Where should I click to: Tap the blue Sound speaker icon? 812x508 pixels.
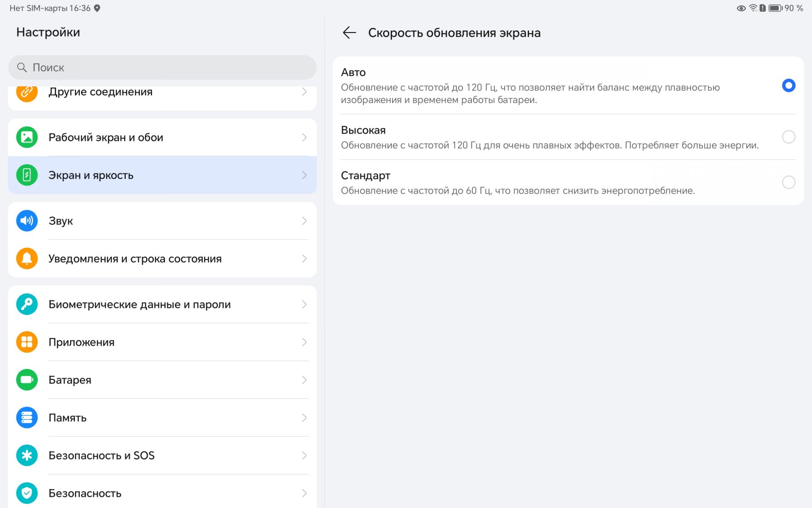[x=27, y=221]
